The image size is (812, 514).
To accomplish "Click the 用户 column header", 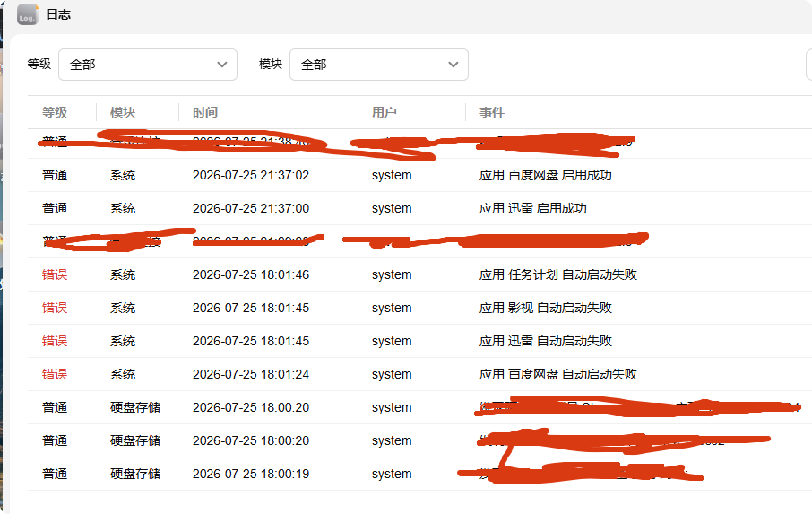I will [384, 112].
